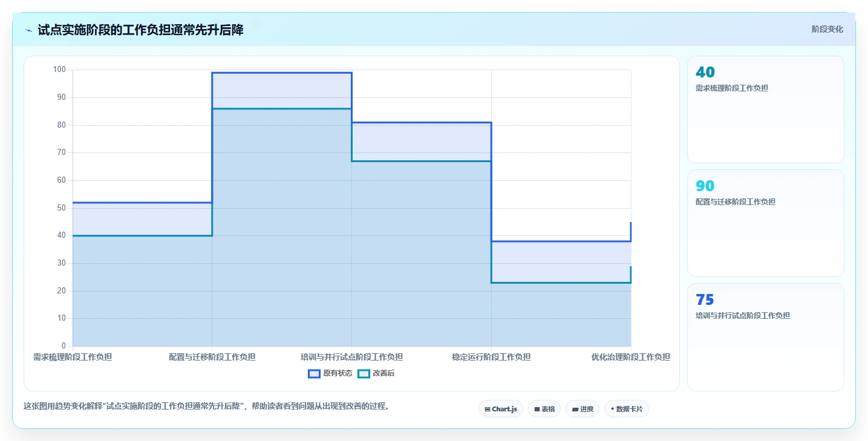Click x-axis label 配置与迁移阶段工作负担
Image resolution: width=868 pixels, height=441 pixels.
coord(212,357)
